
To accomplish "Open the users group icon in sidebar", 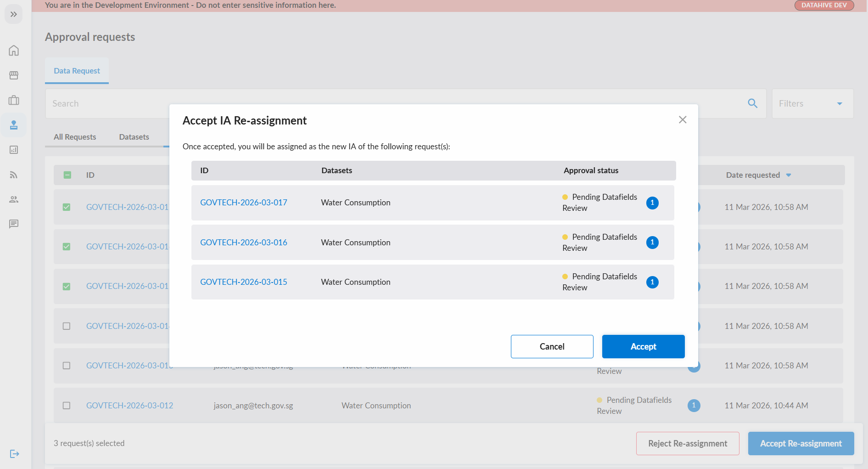I will tap(14, 199).
